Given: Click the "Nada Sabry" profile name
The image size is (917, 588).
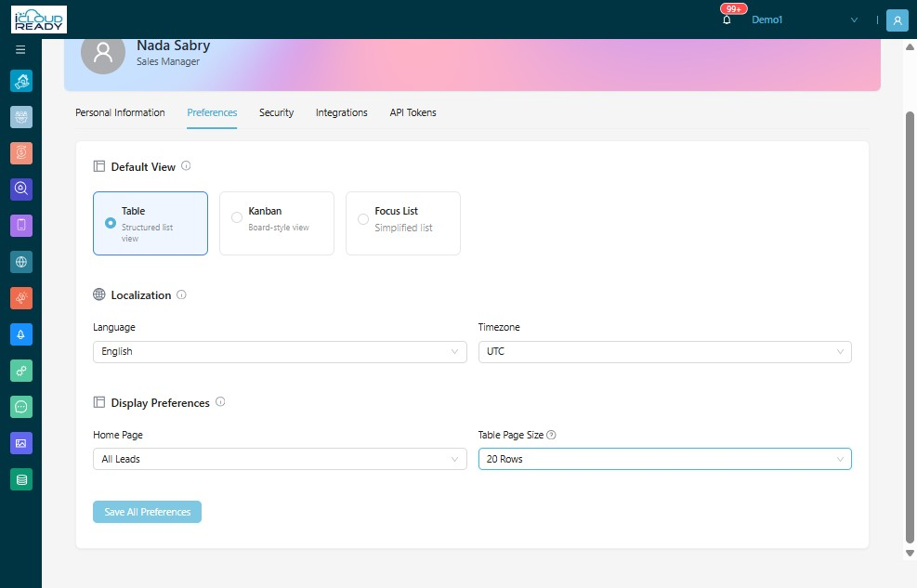Looking at the screenshot, I should coord(173,46).
